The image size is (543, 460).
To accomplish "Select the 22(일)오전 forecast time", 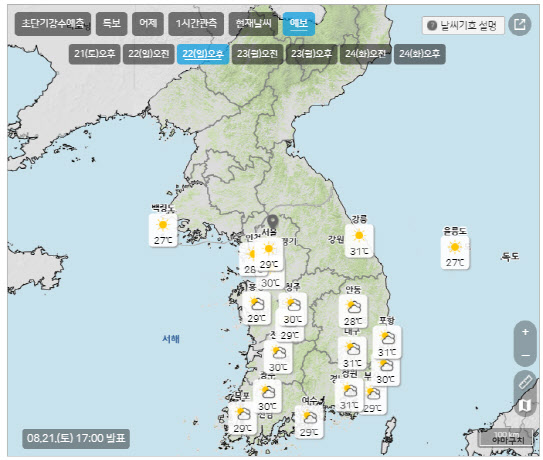I will [149, 54].
